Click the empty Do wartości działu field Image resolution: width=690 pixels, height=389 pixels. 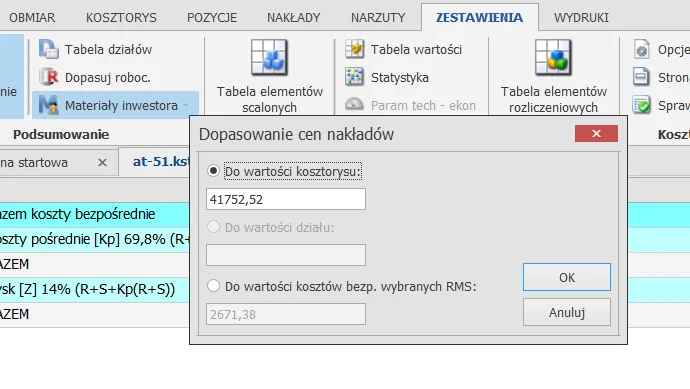(x=286, y=255)
